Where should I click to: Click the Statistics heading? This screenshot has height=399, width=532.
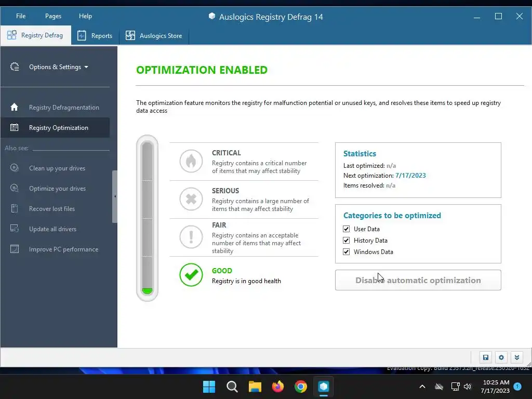coord(360,154)
